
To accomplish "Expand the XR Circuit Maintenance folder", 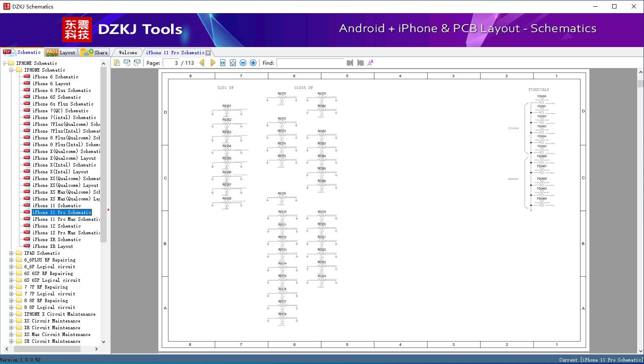I will pyautogui.click(x=11, y=328).
